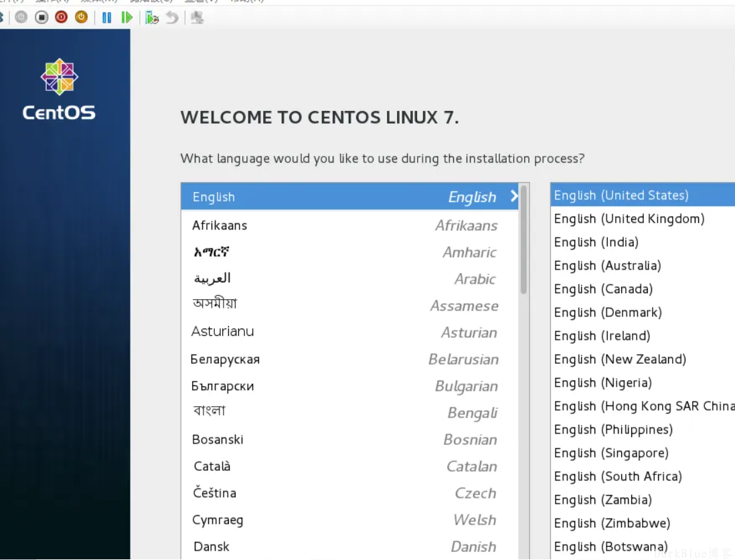735x560 pixels.
Task: Select English (United Kingdom) locale
Action: (x=629, y=219)
